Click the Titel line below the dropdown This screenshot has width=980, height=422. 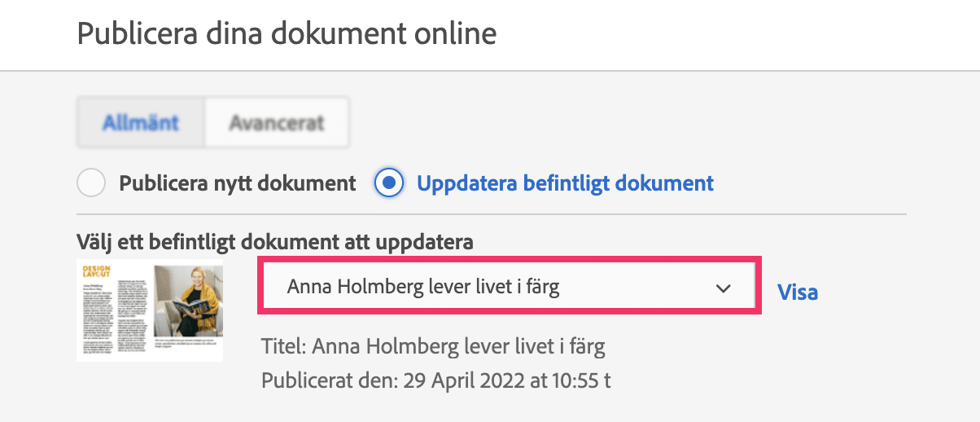tap(433, 347)
